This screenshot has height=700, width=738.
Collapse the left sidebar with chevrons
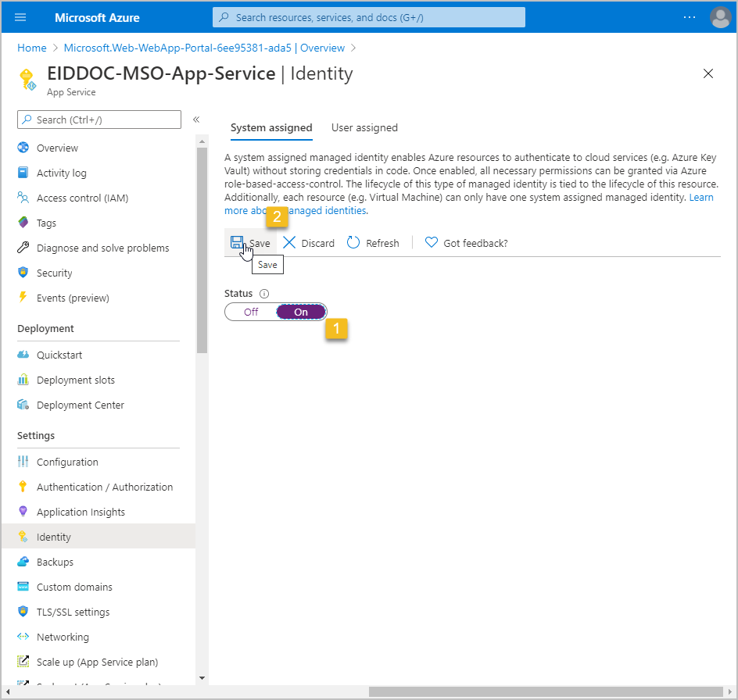[196, 120]
